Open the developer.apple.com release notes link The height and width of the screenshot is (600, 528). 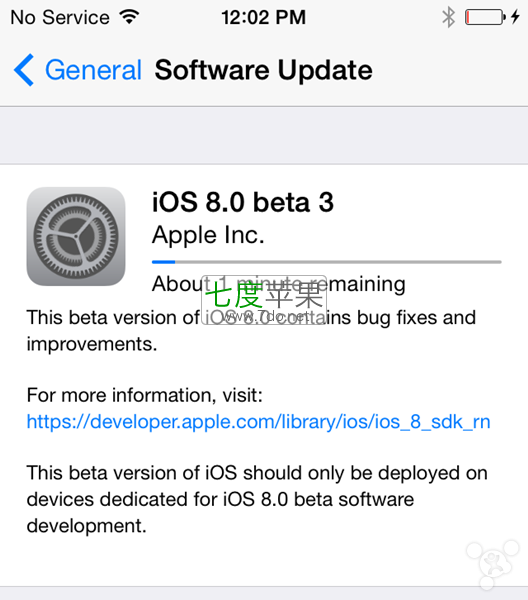258,422
